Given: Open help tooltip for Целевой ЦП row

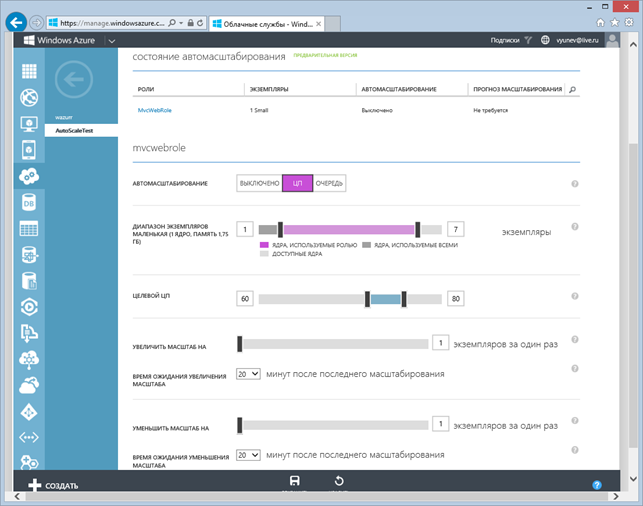Looking at the screenshot, I should coord(575,296).
